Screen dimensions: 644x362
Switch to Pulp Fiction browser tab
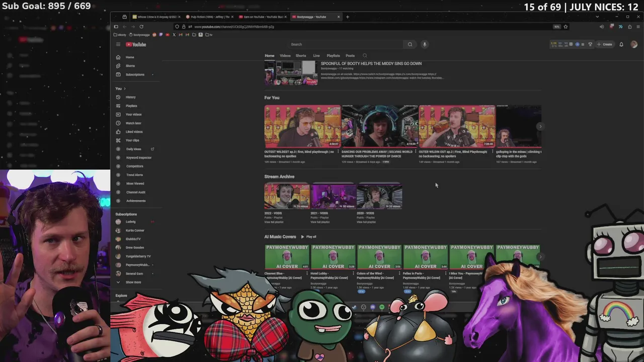(x=209, y=17)
